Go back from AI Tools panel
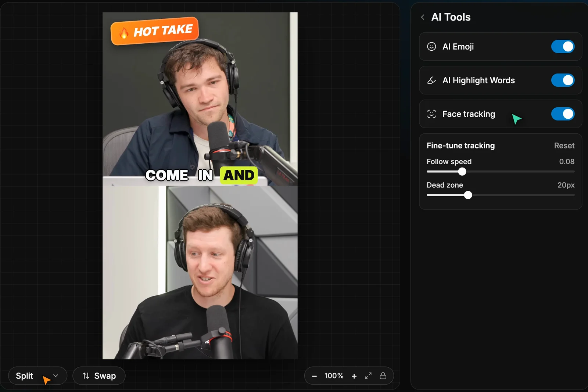The height and width of the screenshot is (392, 588). tap(423, 17)
